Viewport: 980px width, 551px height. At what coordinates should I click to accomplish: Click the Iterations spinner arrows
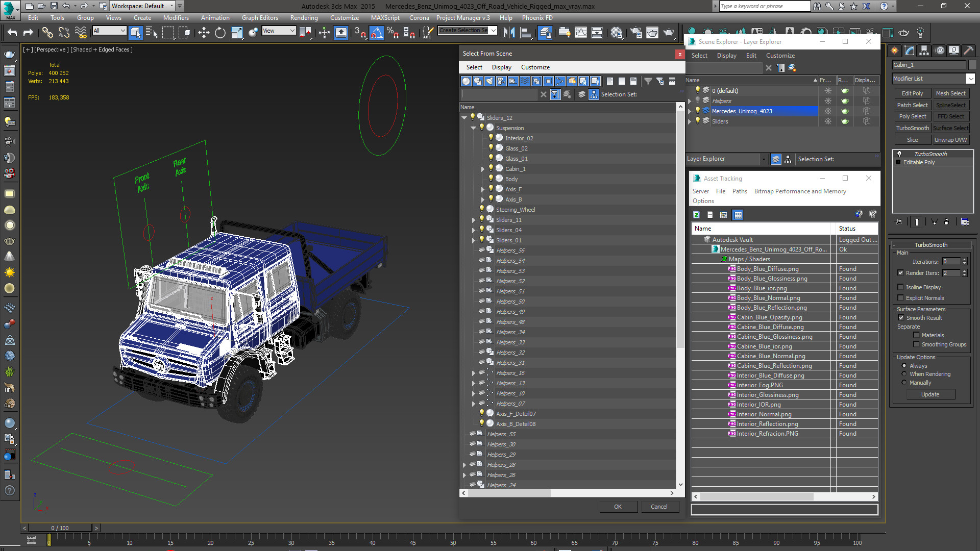tap(964, 262)
